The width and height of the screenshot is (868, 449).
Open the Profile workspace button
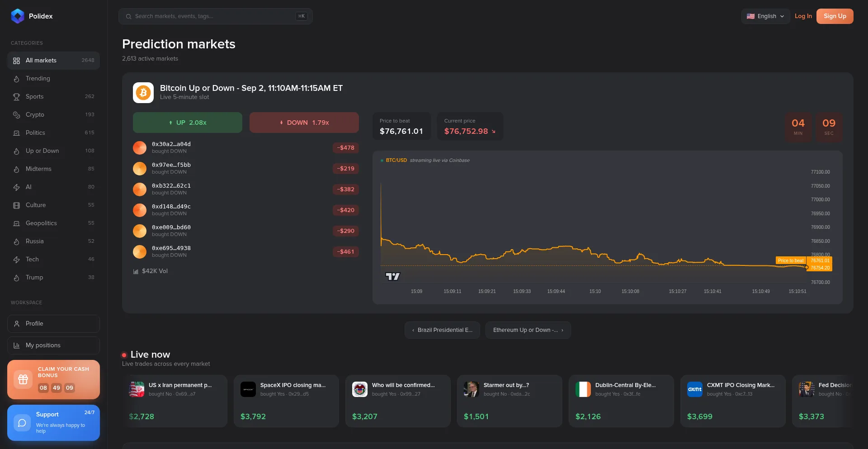coord(53,324)
